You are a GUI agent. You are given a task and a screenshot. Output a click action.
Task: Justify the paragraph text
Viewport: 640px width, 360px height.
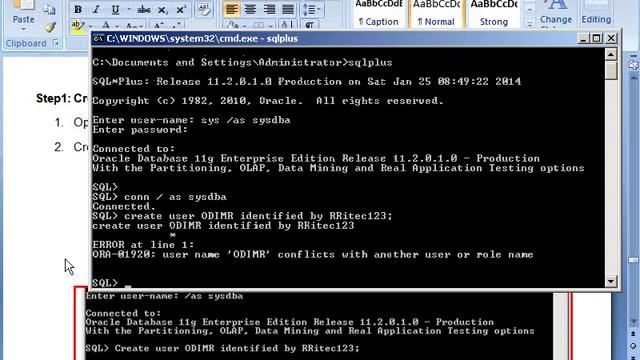[x=288, y=9]
